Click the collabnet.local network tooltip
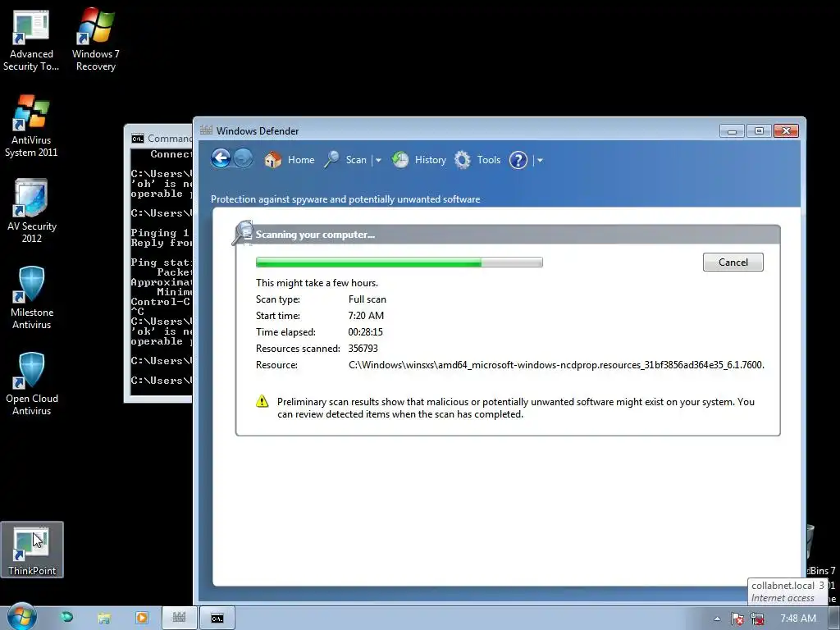 point(787,591)
